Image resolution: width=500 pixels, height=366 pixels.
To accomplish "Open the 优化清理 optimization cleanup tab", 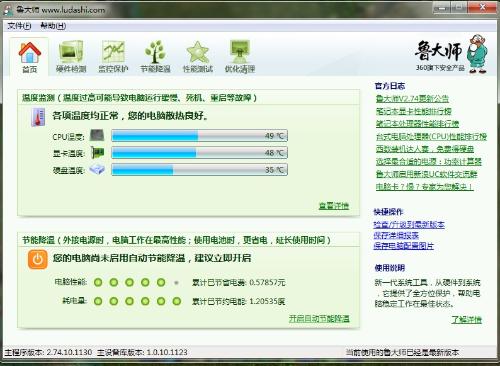I will tap(240, 57).
